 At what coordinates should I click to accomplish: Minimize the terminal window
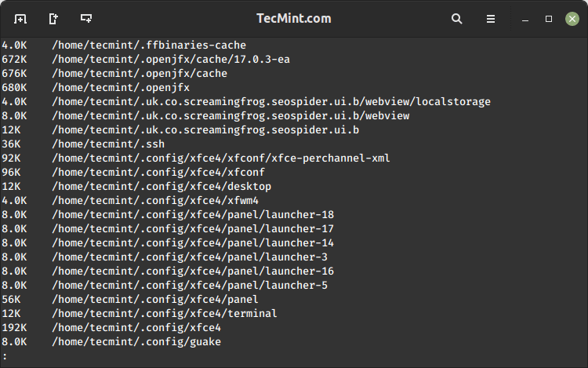[x=526, y=18]
